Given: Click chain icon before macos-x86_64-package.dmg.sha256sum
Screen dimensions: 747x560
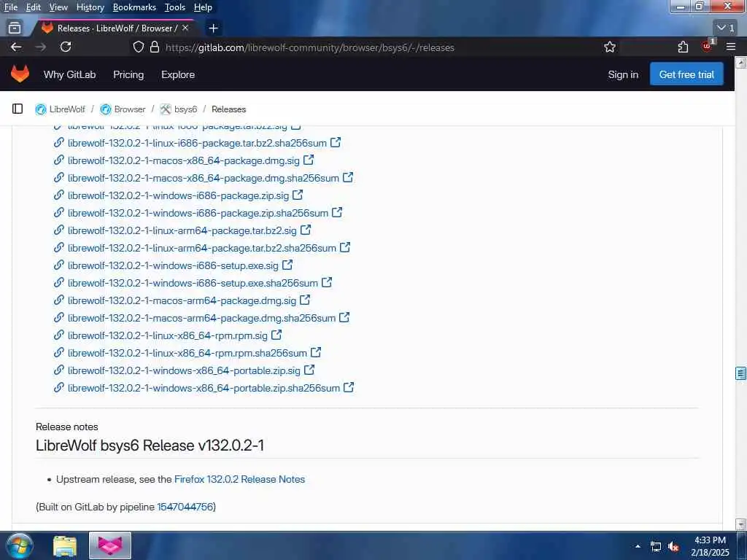Looking at the screenshot, I should 58,178.
